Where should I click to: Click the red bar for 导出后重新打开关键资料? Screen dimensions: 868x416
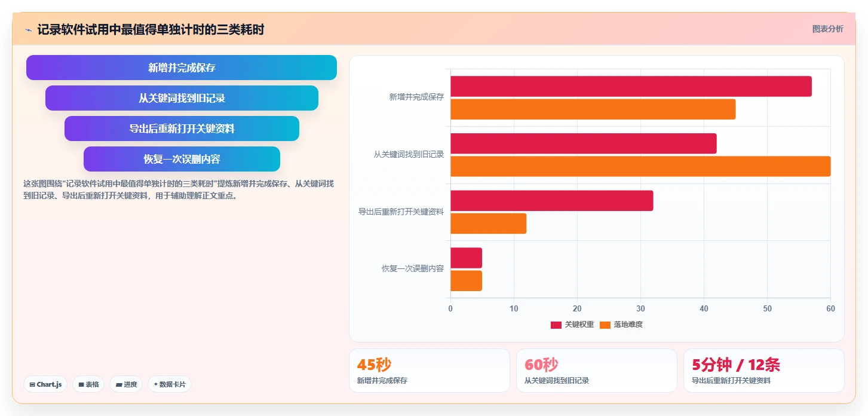tap(551, 201)
